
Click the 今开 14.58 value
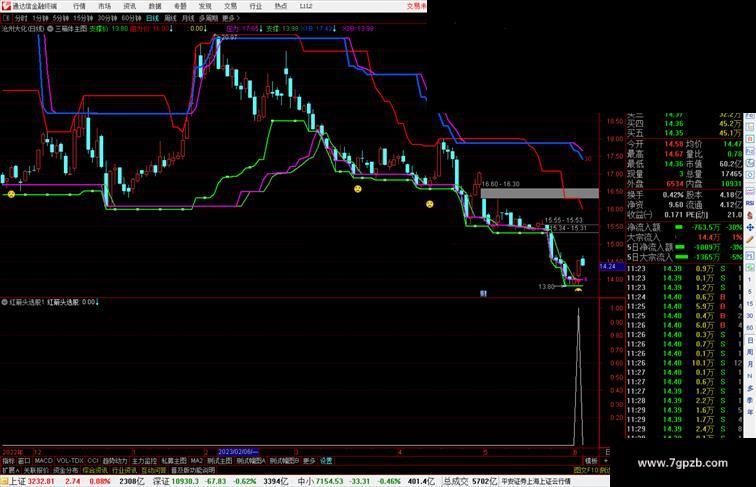pos(674,144)
